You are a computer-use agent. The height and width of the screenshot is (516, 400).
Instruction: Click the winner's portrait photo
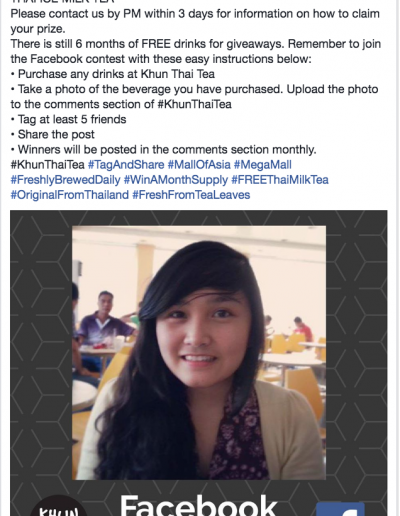(x=199, y=353)
